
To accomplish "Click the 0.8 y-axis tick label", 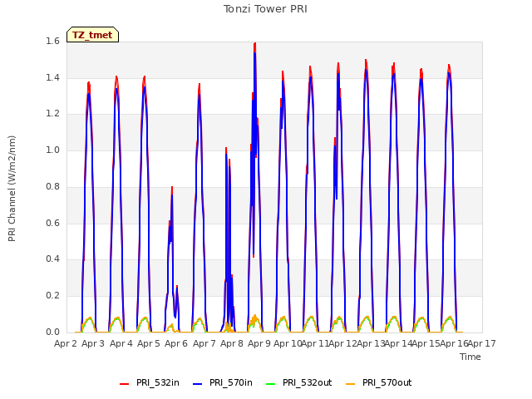I will click(52, 186).
